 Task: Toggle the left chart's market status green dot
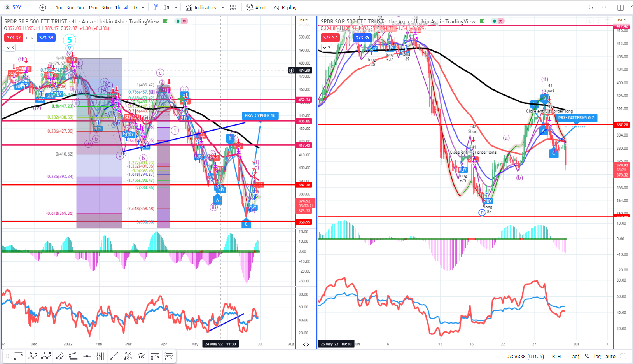tap(178, 21)
